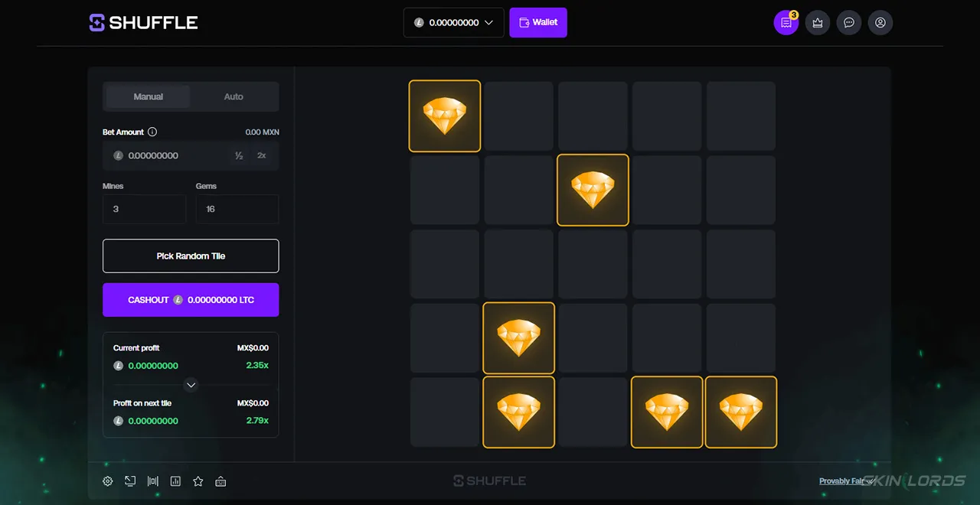Click the Gems field showing 16
The width and height of the screenshot is (980, 505).
click(x=237, y=209)
